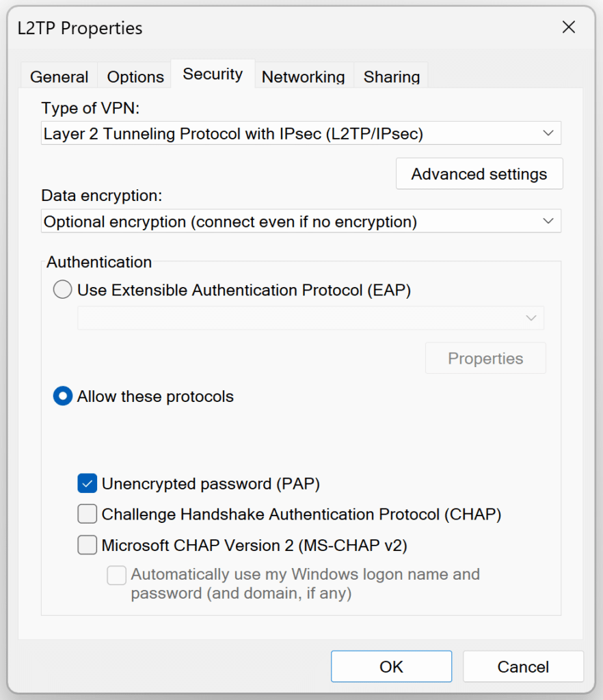603x700 pixels.
Task: Open Advanced settings
Action: 479,174
